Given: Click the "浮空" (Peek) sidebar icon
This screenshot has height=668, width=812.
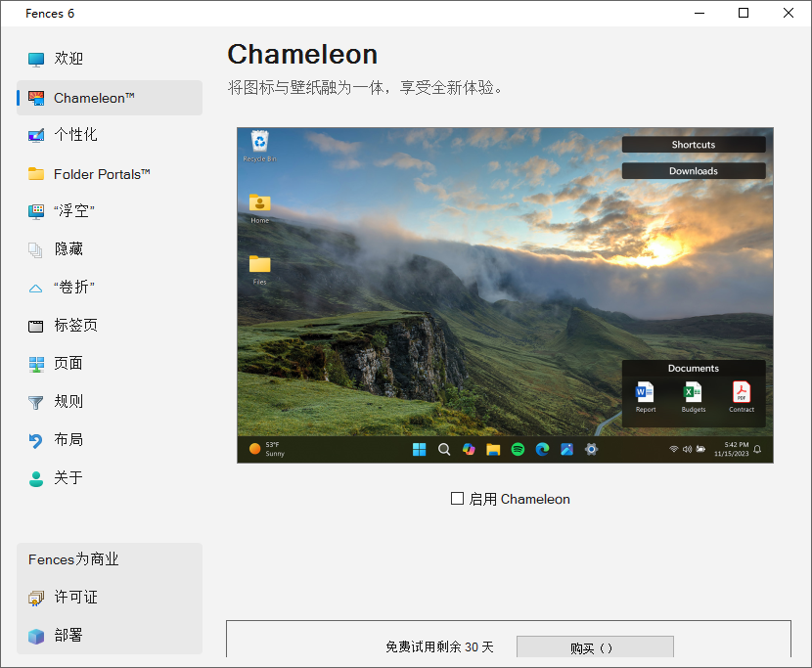Looking at the screenshot, I should pos(34,211).
